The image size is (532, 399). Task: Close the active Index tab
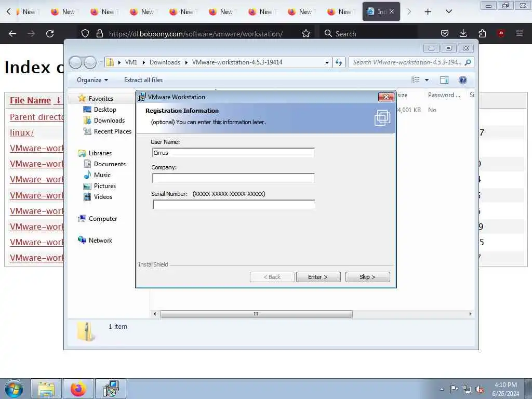[x=392, y=11]
